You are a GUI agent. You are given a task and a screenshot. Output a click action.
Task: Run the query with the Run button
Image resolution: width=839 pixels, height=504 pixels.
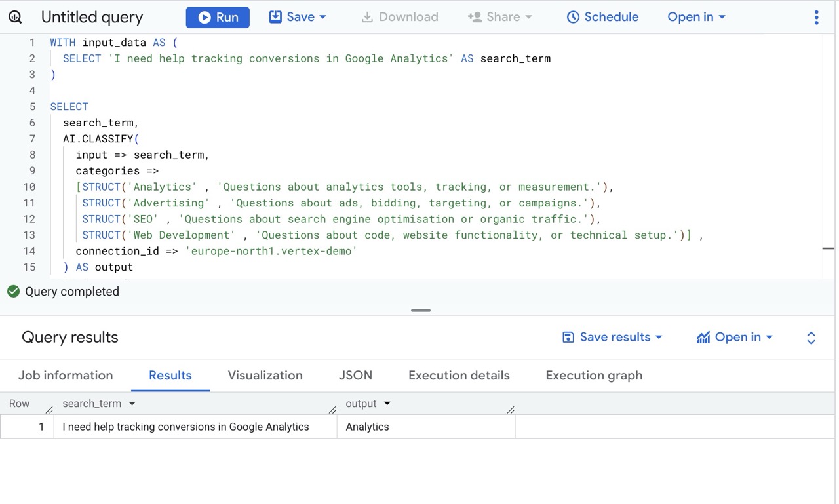click(x=218, y=17)
